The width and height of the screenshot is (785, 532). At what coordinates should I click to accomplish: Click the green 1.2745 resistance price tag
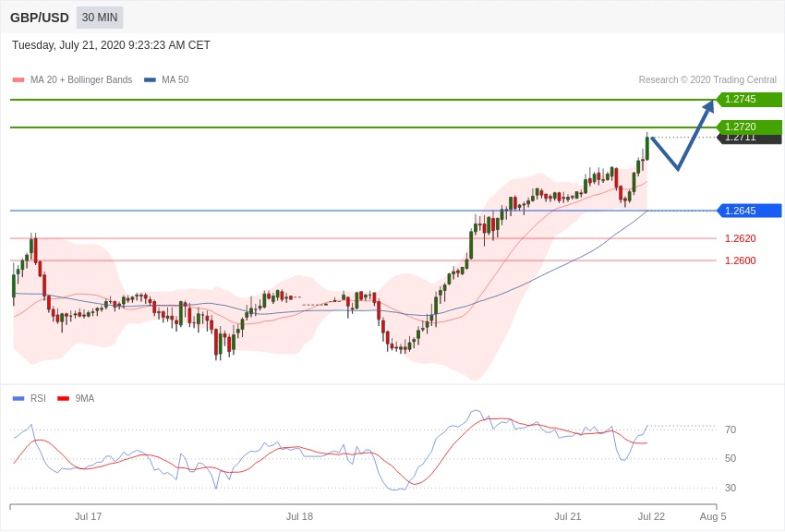749,100
